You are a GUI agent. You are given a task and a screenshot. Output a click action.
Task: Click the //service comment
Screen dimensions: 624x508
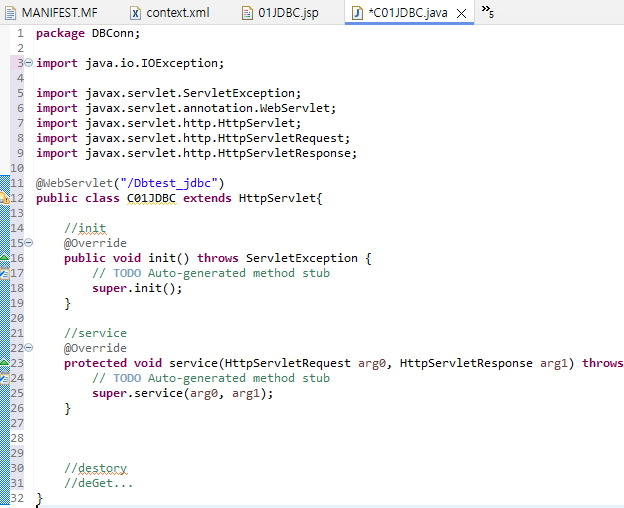tap(95, 333)
